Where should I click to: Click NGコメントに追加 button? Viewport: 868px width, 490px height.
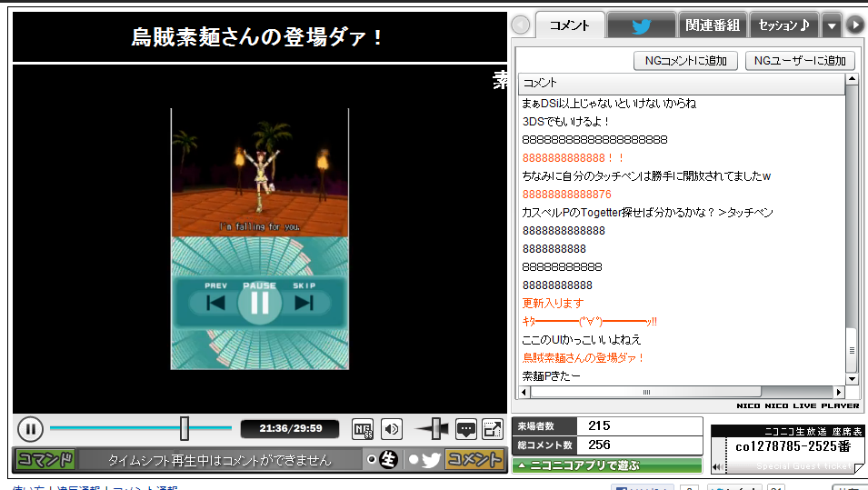coord(686,61)
